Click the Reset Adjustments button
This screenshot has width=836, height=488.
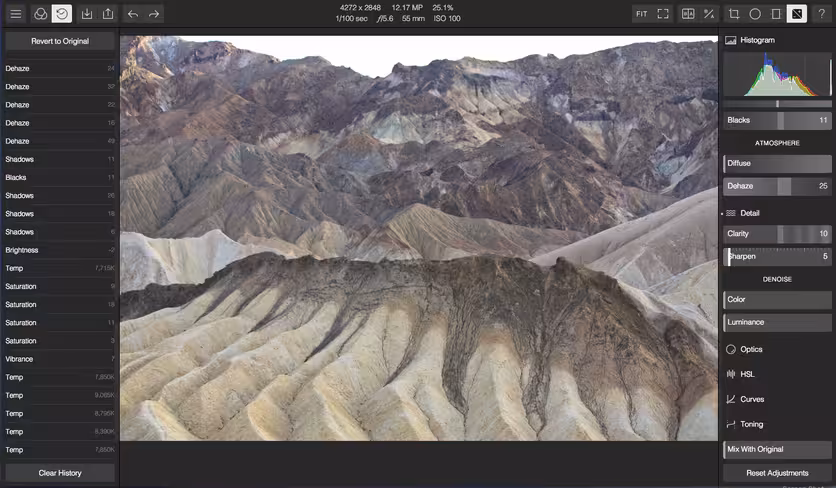click(x=777, y=473)
